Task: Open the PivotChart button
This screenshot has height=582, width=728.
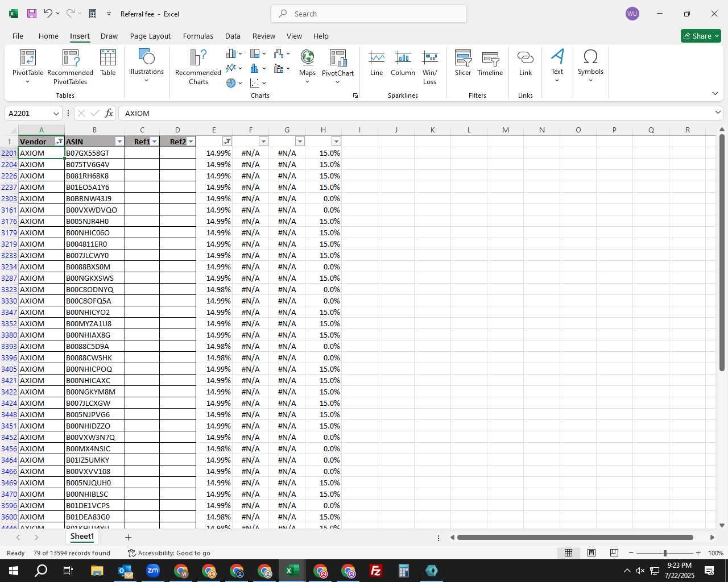Action: 338,67
